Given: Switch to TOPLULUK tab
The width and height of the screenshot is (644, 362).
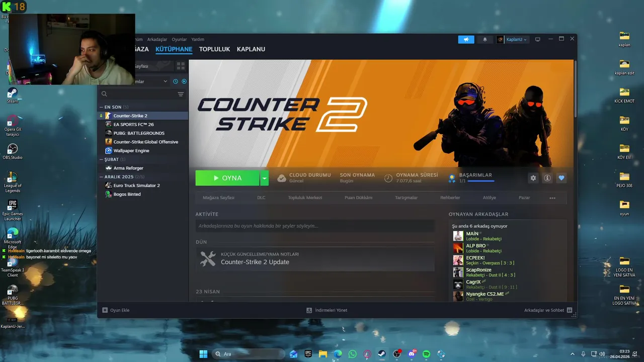Looking at the screenshot, I should point(214,49).
